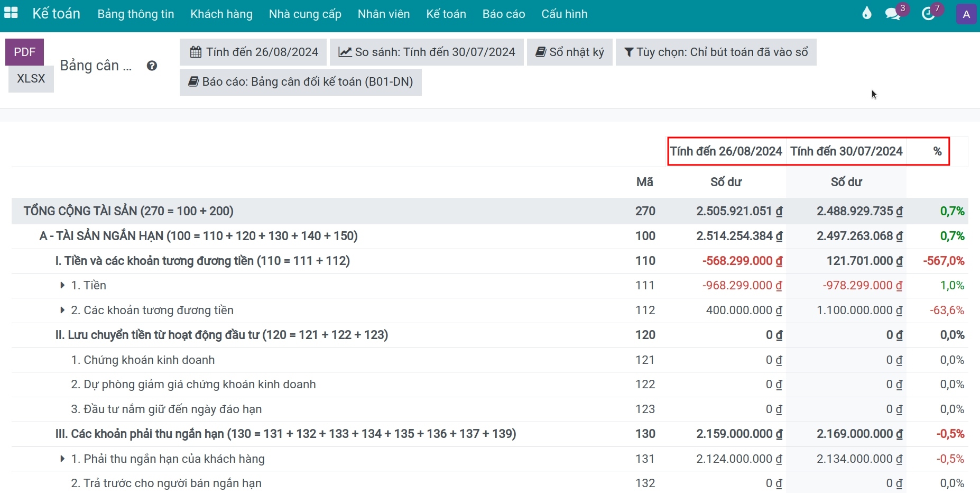This screenshot has width=980, height=493.
Task: Click the -63,6% change value
Action: tap(947, 311)
